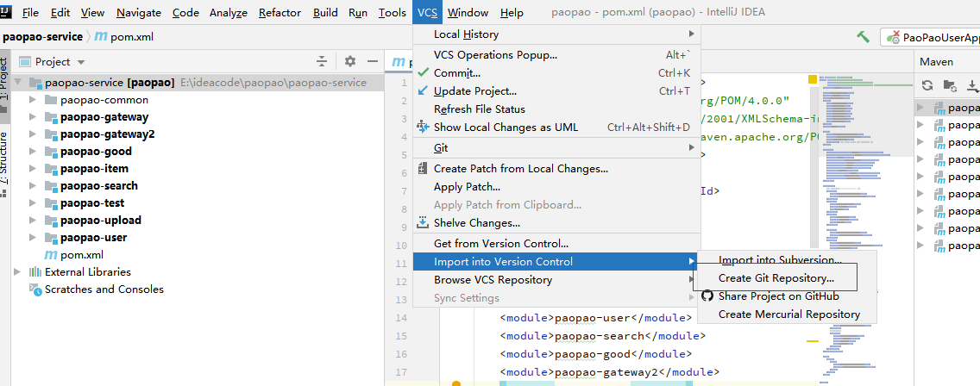Screen dimensions: 980x386
Task: Open the Help menu
Action: pyautogui.click(x=512, y=12)
